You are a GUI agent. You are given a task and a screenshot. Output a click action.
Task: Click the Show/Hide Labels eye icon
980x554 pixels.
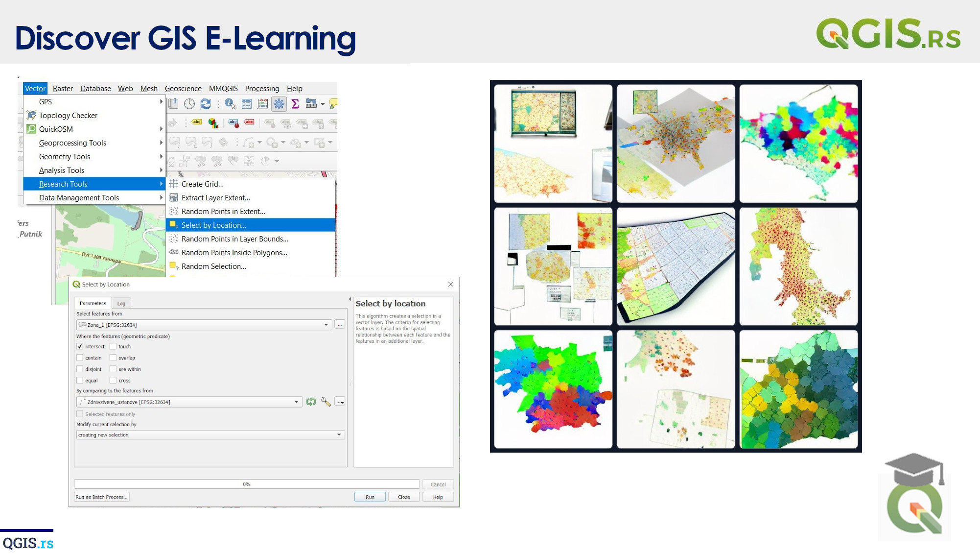[x=286, y=123]
